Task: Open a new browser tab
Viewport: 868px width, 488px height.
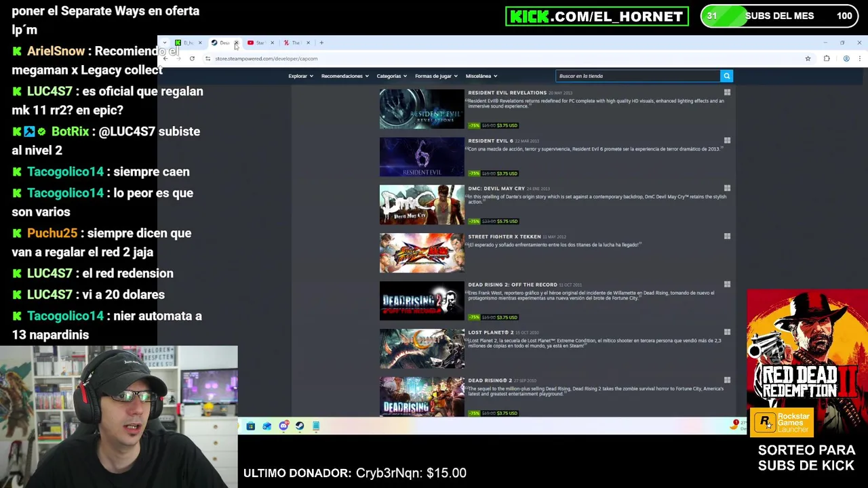Action: [x=321, y=43]
